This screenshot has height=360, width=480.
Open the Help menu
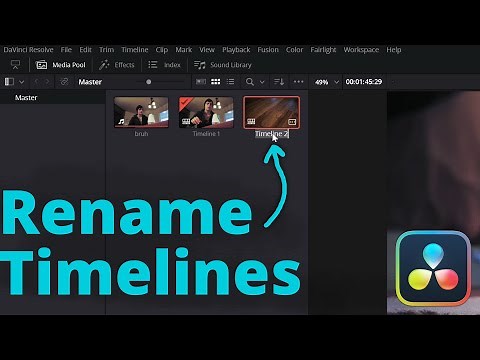coord(394,50)
